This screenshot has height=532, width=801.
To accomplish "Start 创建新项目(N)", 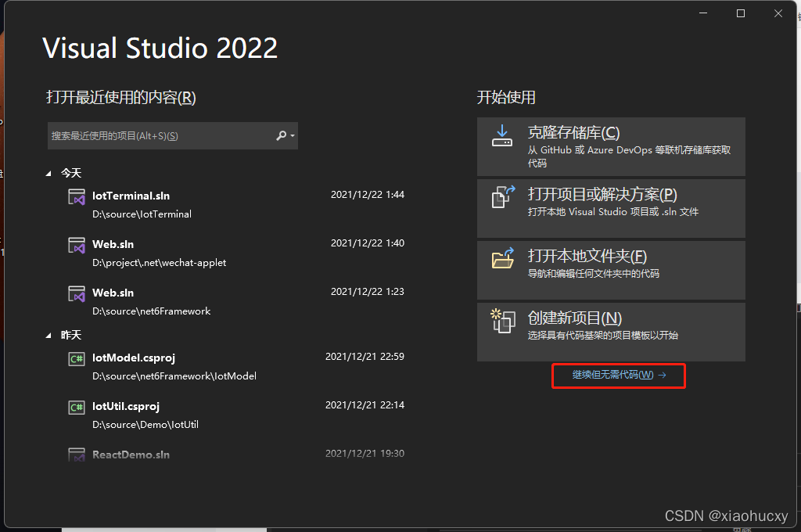I will point(611,332).
